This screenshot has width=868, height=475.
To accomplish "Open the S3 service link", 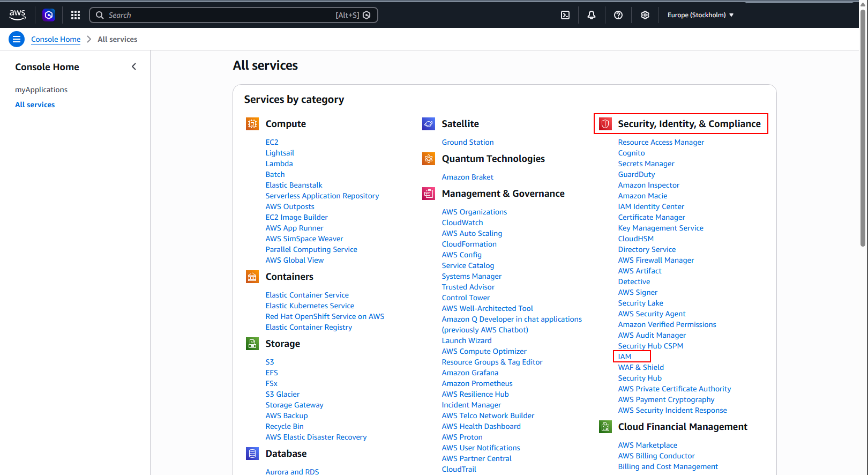I will (x=270, y=362).
